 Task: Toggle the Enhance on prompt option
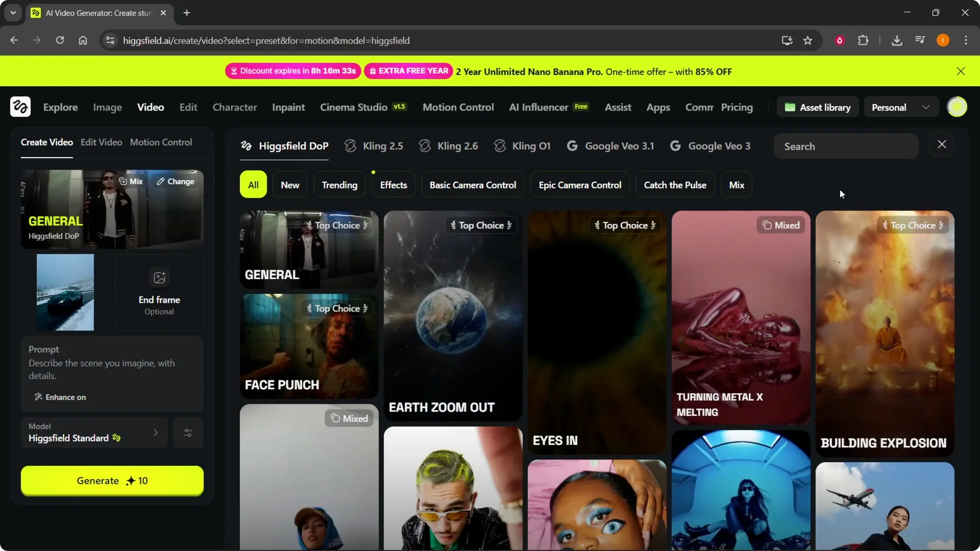pyautogui.click(x=60, y=397)
